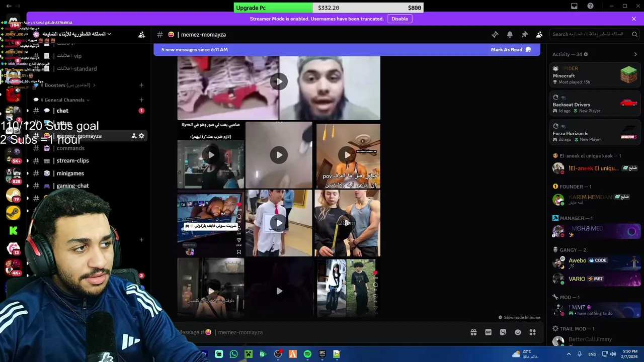Image resolution: width=644 pixels, height=362 pixels.
Task: Go back with the title bar arrow
Action: coord(9,6)
